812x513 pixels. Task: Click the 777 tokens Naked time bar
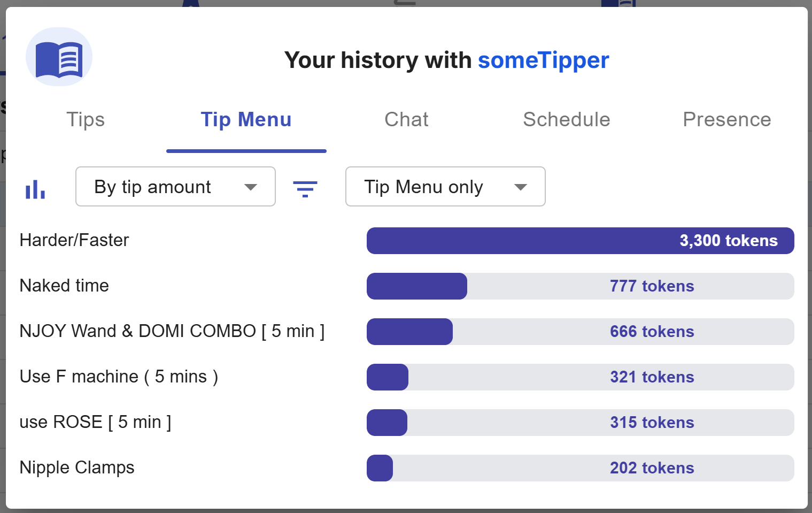[581, 286]
